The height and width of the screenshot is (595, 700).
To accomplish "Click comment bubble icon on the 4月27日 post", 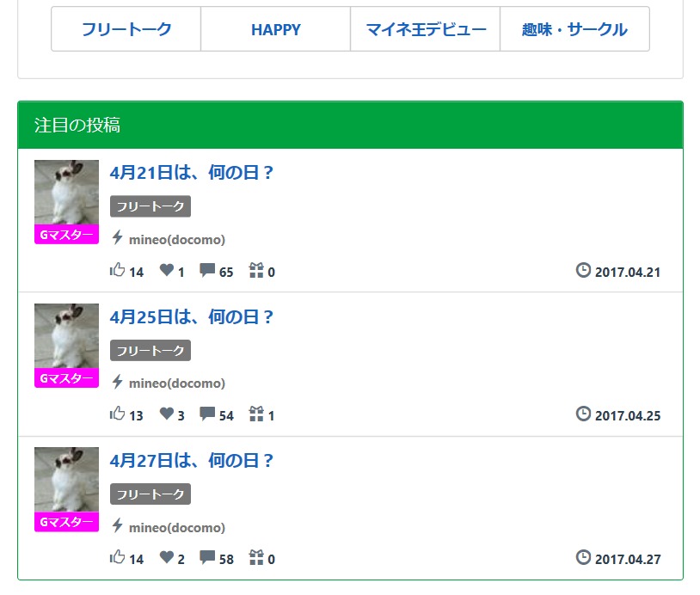I will point(207,558).
